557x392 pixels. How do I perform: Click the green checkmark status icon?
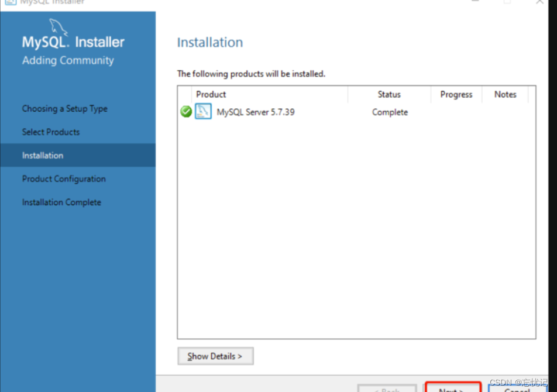click(x=186, y=112)
